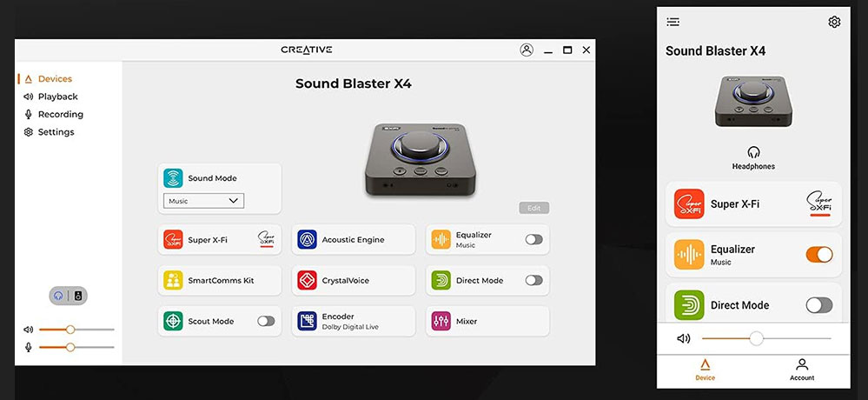868x400 pixels.
Task: Switch to the Account tab in mobile app
Action: pyautogui.click(x=801, y=369)
